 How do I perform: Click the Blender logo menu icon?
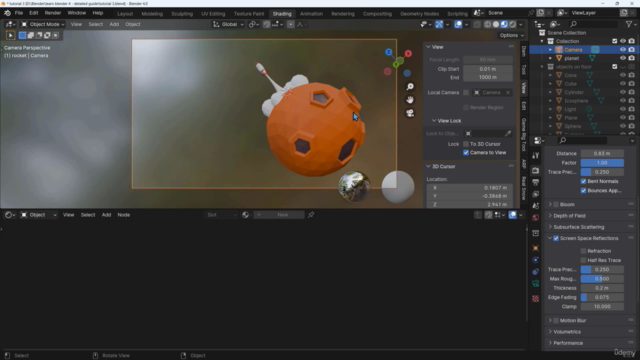pyautogui.click(x=7, y=13)
